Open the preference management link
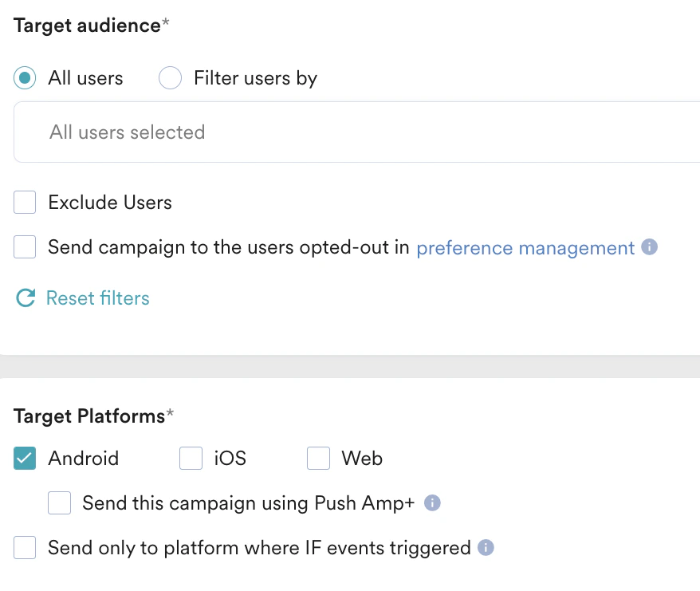The image size is (700, 591). coord(525,247)
